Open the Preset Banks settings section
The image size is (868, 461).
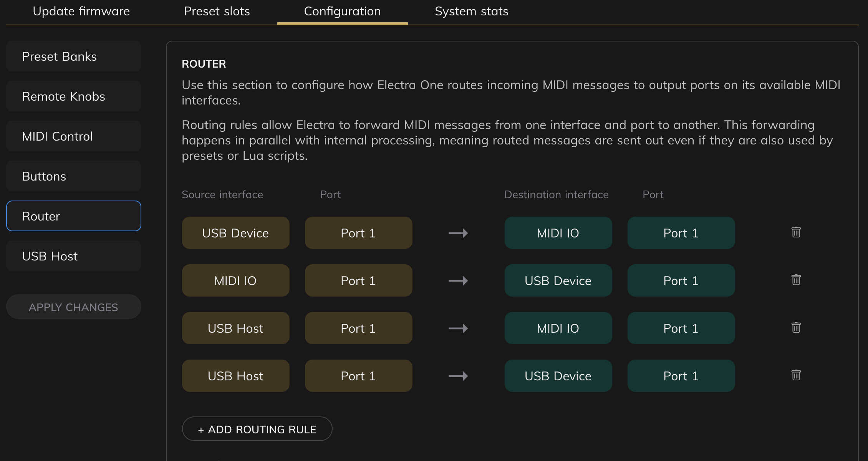click(x=74, y=56)
